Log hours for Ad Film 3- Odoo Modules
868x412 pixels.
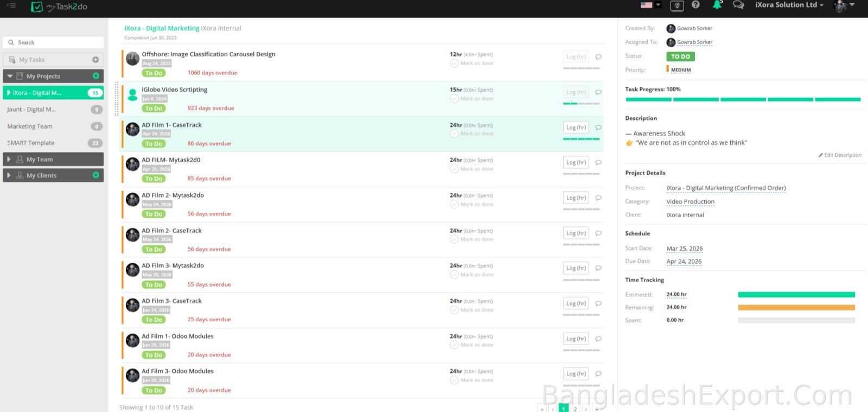point(576,373)
